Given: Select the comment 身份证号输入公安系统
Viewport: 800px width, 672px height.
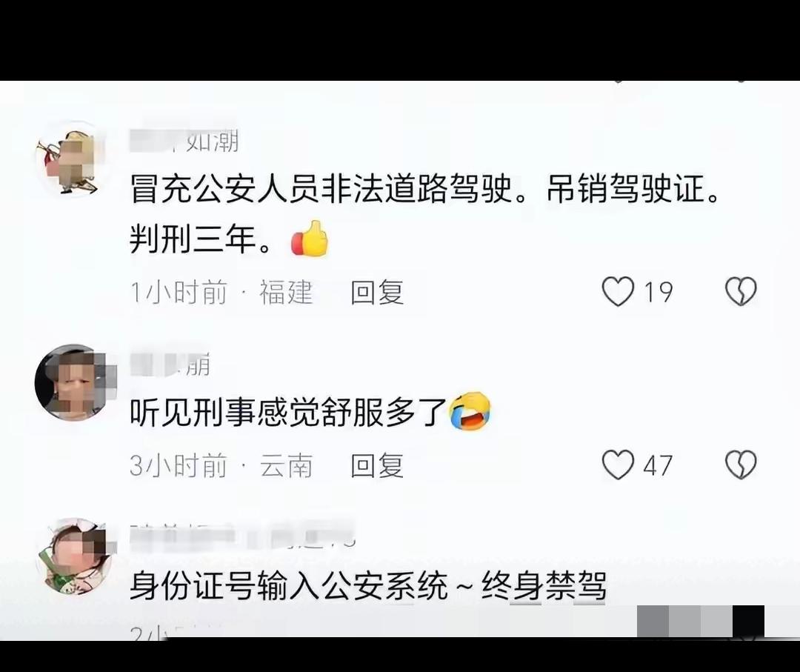Looking at the screenshot, I should pos(289,585).
